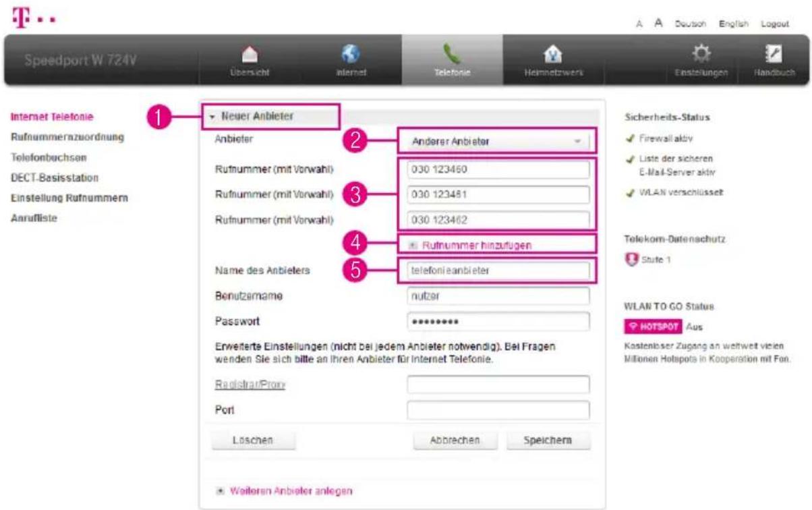Open Anrufliste in sidebar
This screenshot has height=510, width=812.
pyautogui.click(x=34, y=217)
